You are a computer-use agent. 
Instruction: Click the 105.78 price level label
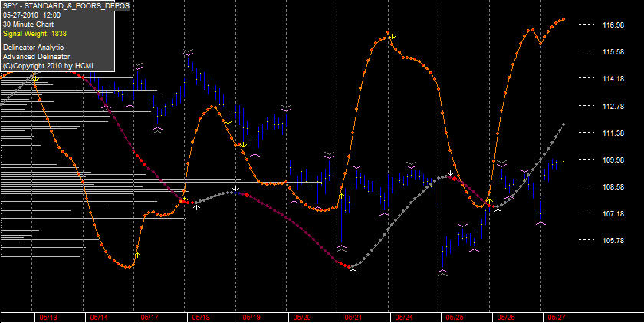coord(613,240)
